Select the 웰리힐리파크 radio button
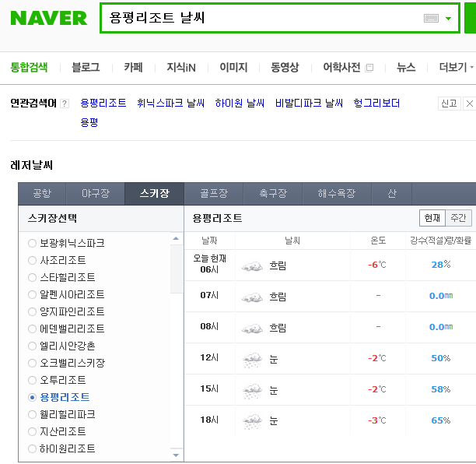The image size is (476, 464). click(32, 414)
